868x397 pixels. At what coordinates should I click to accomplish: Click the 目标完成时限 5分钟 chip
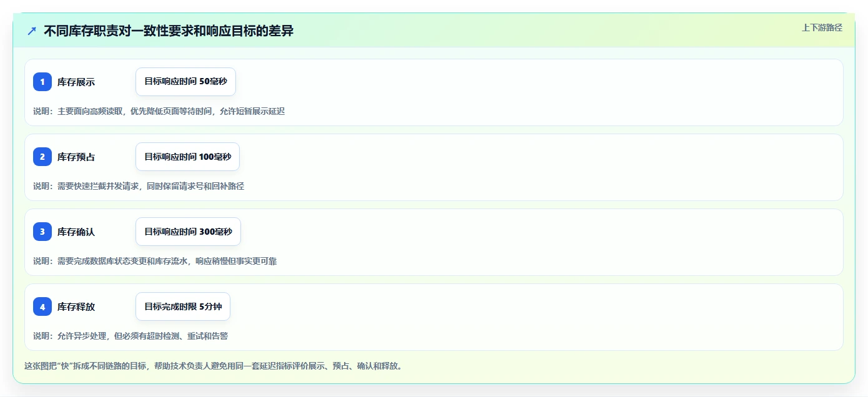pyautogui.click(x=183, y=306)
